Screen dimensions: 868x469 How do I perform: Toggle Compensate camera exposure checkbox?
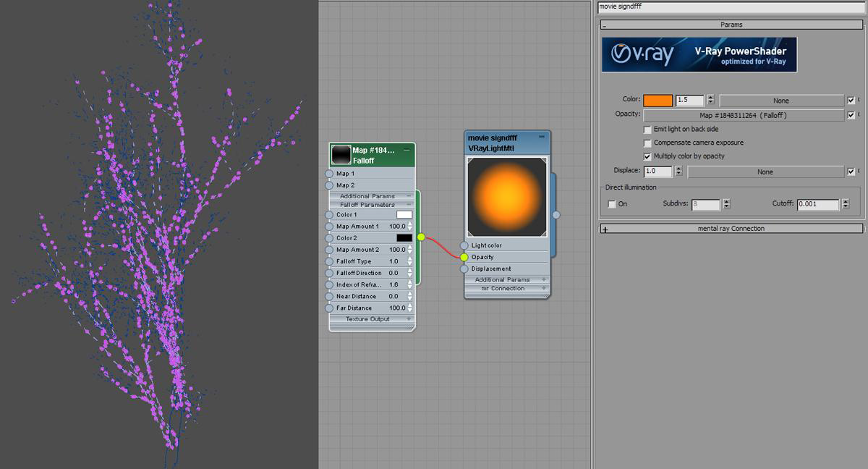[647, 143]
